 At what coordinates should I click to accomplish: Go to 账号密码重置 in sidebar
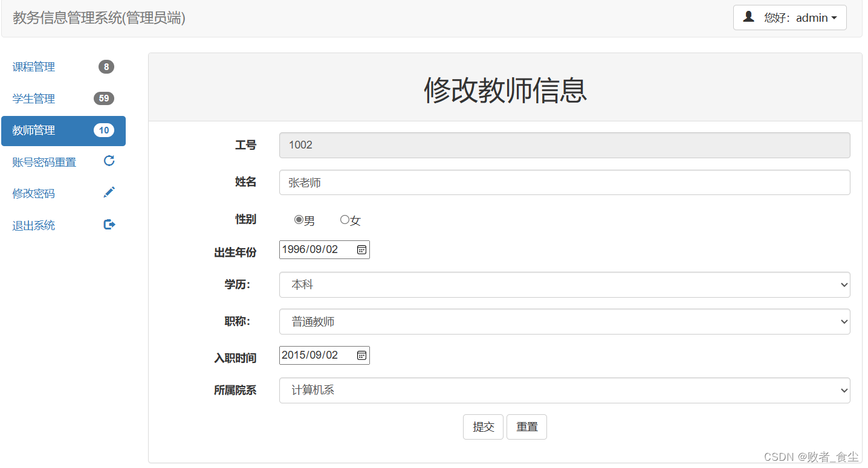[63, 162]
